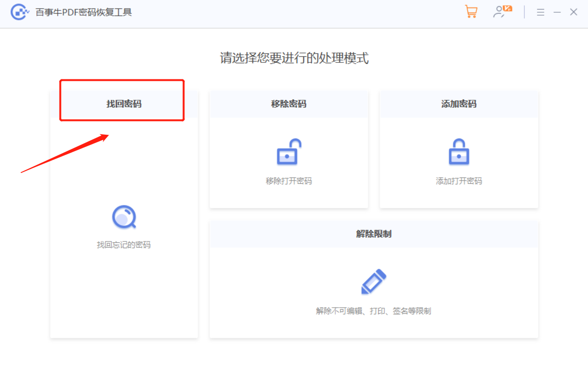The image size is (588, 371).
Task: Select the 解除限制 mode header
Action: (374, 234)
